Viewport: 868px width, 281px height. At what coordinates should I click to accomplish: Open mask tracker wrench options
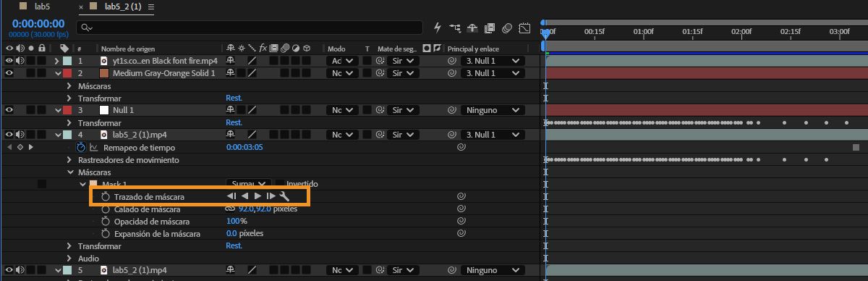pos(284,196)
